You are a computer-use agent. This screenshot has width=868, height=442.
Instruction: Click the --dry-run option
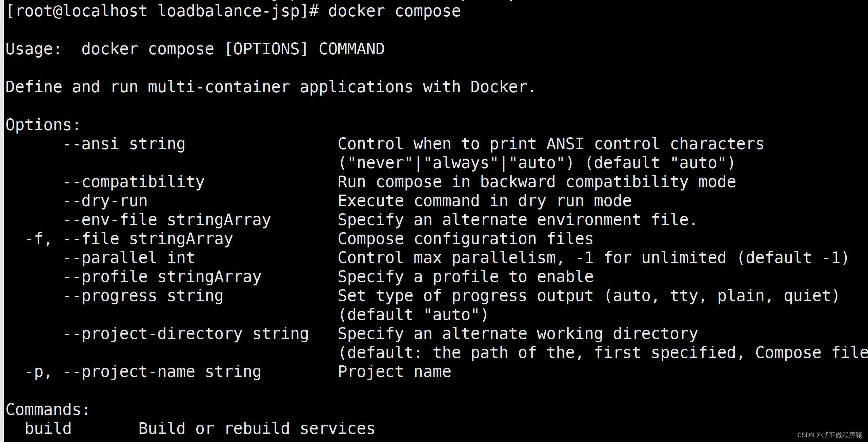pos(105,201)
